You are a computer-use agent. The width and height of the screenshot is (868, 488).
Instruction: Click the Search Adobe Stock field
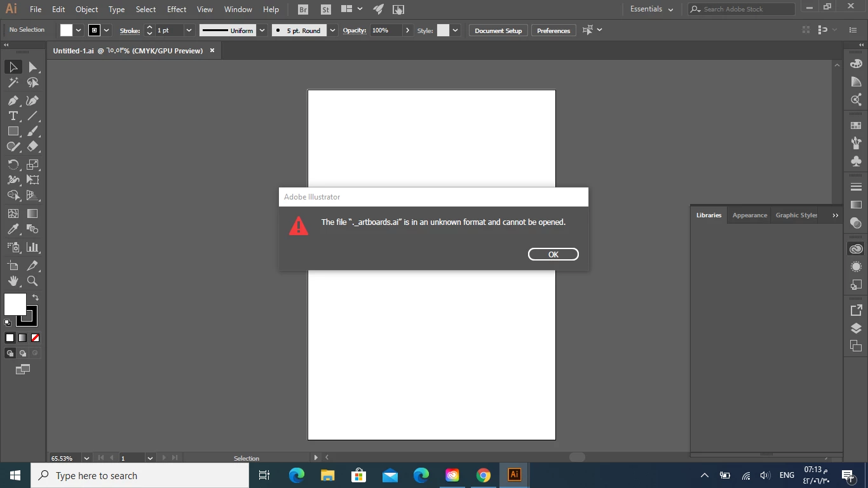pyautogui.click(x=741, y=9)
